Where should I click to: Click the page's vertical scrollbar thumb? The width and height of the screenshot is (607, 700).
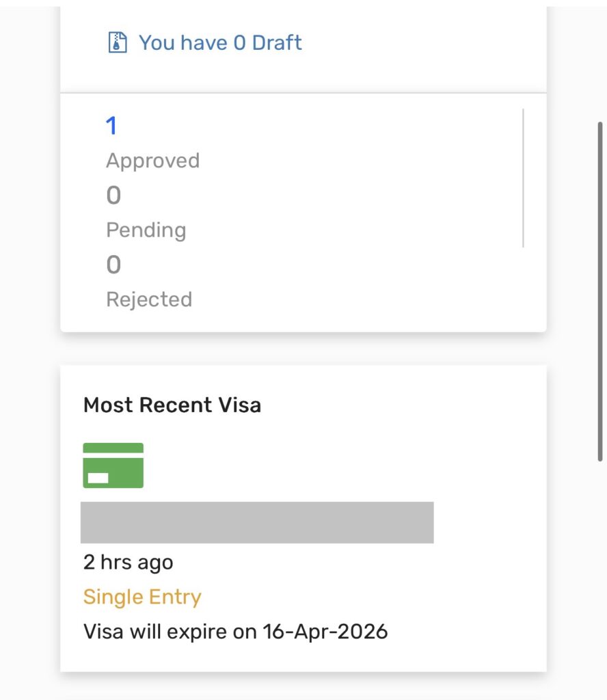point(600,292)
